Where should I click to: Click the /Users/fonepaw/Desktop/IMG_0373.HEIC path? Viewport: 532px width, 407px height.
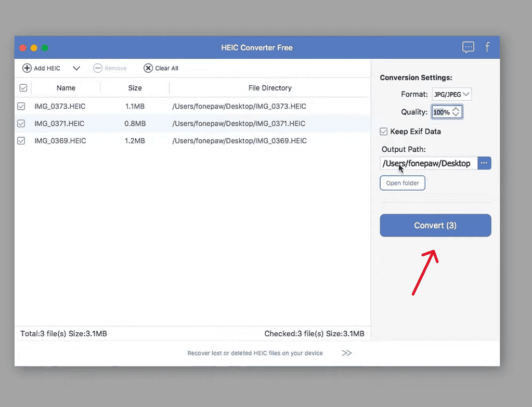[x=239, y=106]
